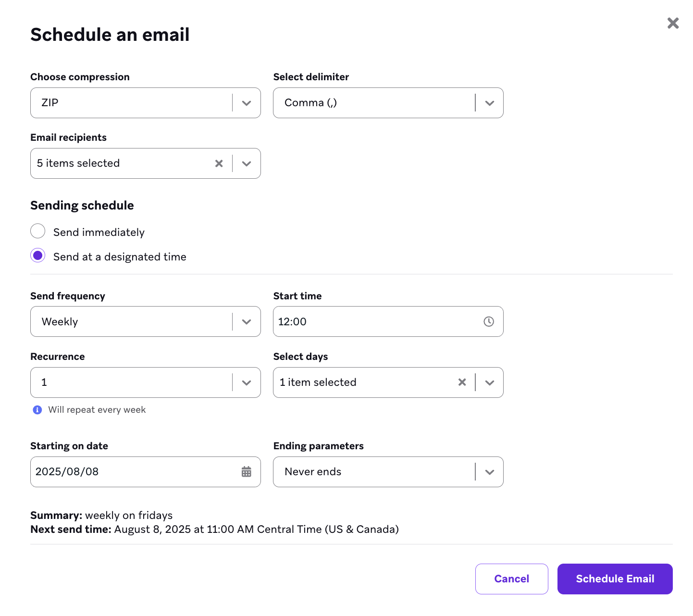The image size is (693, 616).
Task: Click the delimiter dropdown chevron
Action: (490, 103)
